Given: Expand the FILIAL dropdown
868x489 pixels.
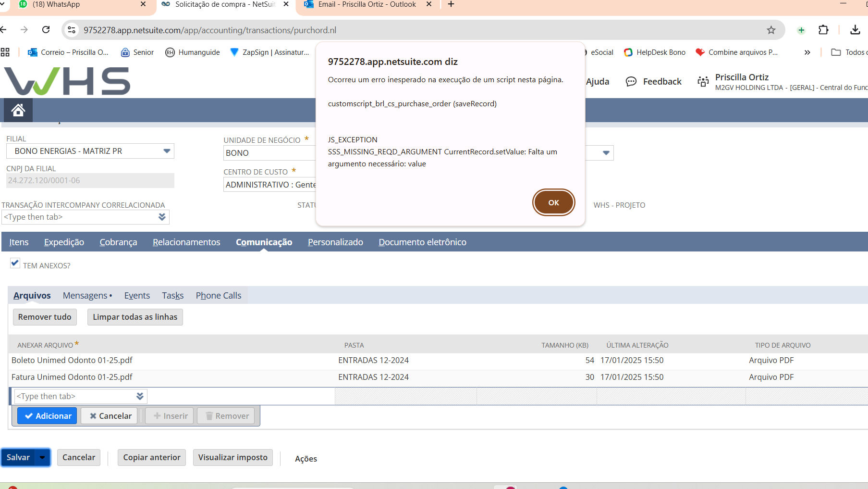Looking at the screenshot, I should pos(167,151).
